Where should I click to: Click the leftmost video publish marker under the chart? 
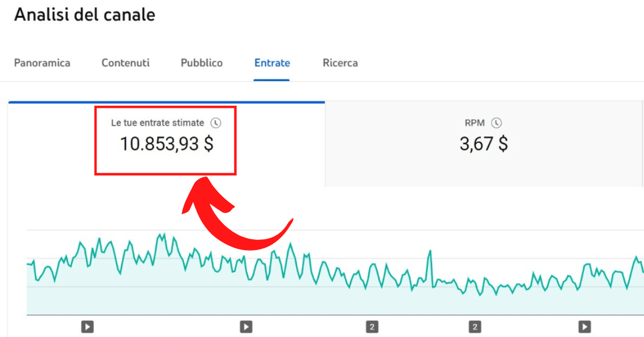pyautogui.click(x=87, y=326)
